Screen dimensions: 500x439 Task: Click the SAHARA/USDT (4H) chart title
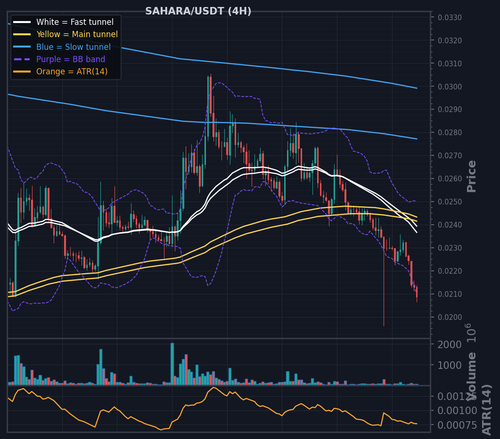click(x=198, y=11)
